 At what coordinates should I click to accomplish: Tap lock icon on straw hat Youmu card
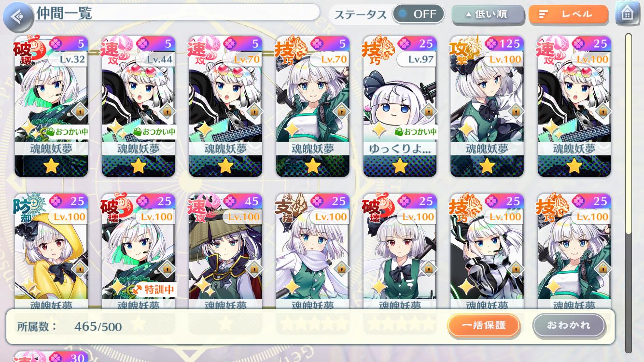(x=254, y=268)
